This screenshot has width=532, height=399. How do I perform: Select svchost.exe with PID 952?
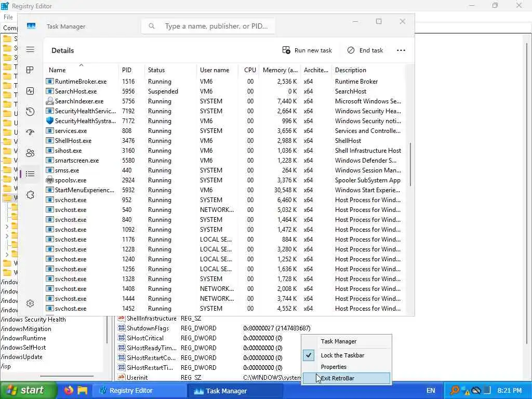click(x=224, y=200)
